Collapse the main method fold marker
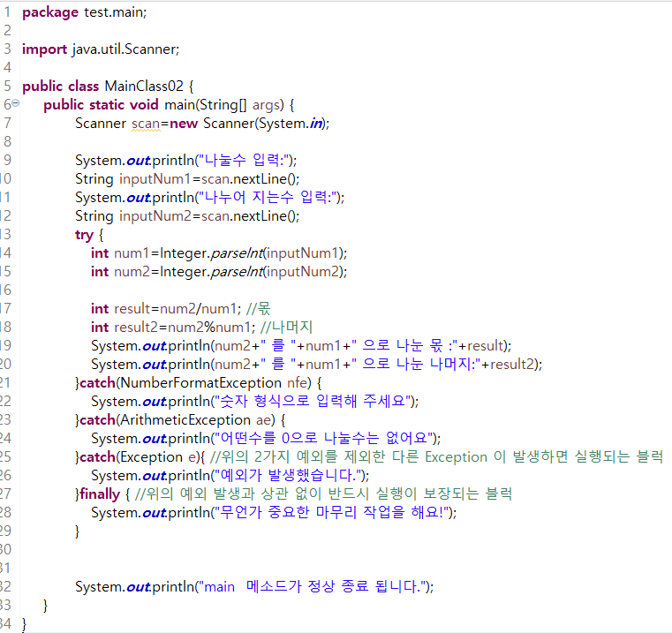Viewport: 672px width, 633px height. 15,103
